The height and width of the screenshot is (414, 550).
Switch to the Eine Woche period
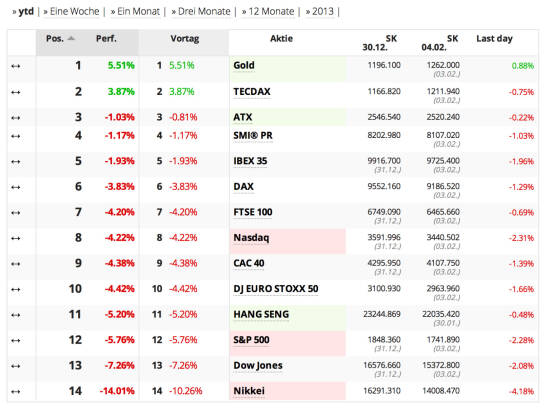(75, 12)
